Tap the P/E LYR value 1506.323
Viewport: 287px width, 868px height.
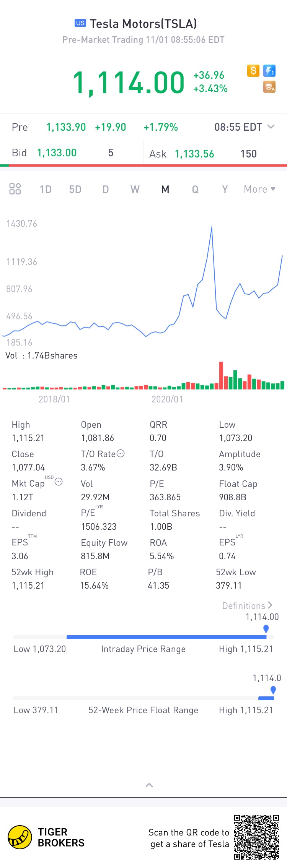(x=99, y=526)
